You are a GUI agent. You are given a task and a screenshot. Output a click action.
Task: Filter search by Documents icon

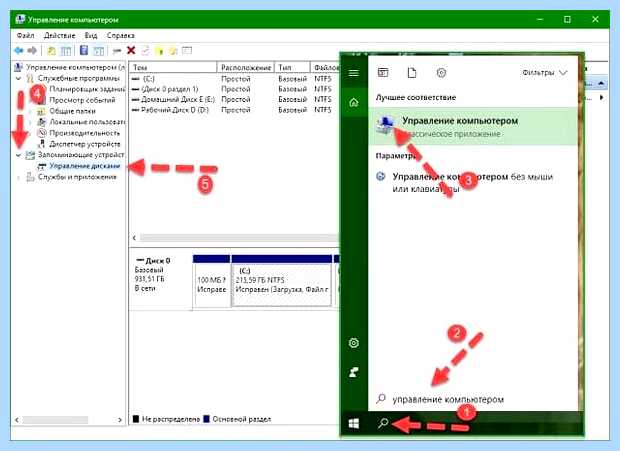tap(412, 73)
